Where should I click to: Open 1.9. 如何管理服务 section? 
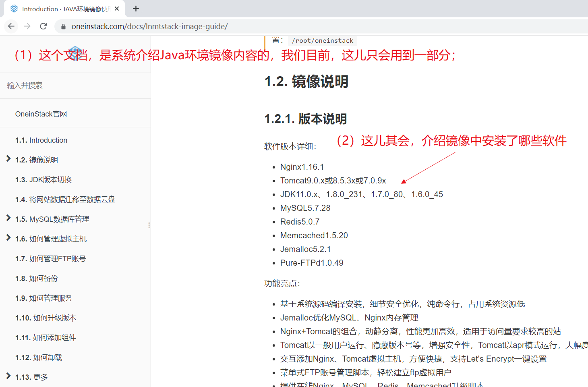tap(44, 298)
